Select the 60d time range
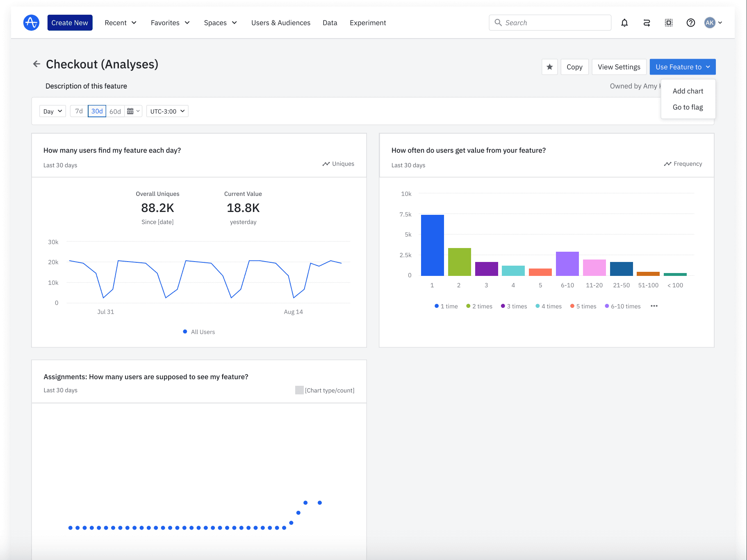The width and height of the screenshot is (747, 560). click(115, 111)
